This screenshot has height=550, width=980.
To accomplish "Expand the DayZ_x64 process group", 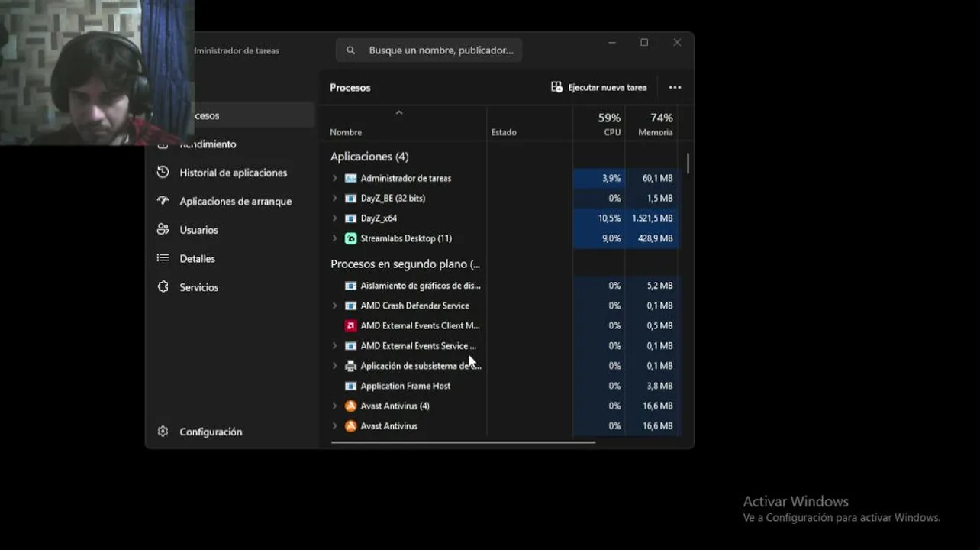I will [x=334, y=218].
